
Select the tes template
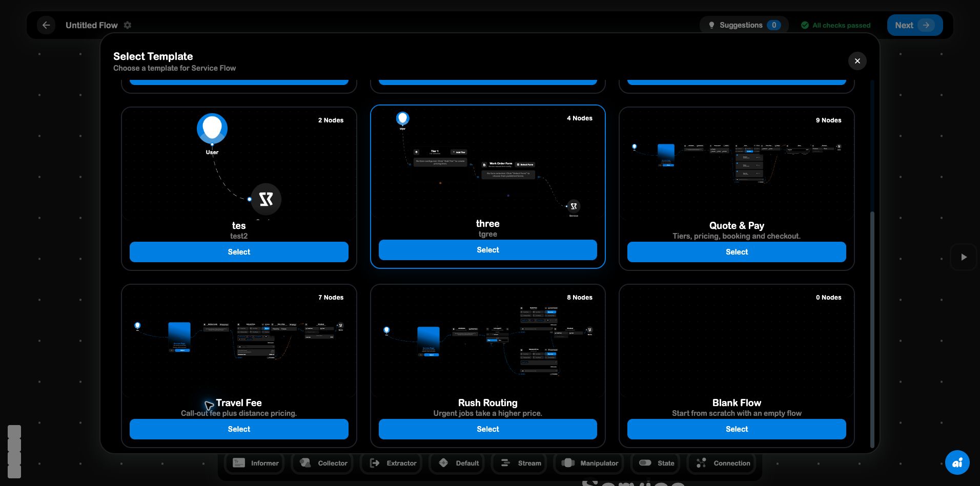point(239,252)
